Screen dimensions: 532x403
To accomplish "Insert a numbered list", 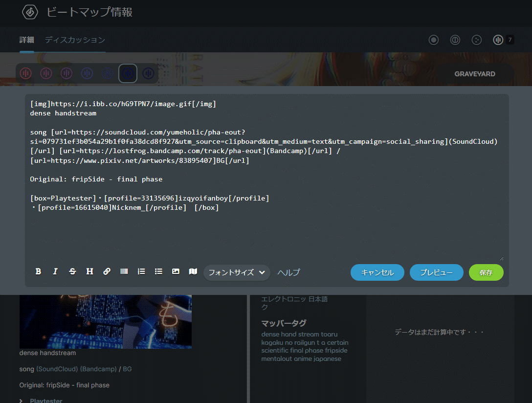I will coord(141,271).
